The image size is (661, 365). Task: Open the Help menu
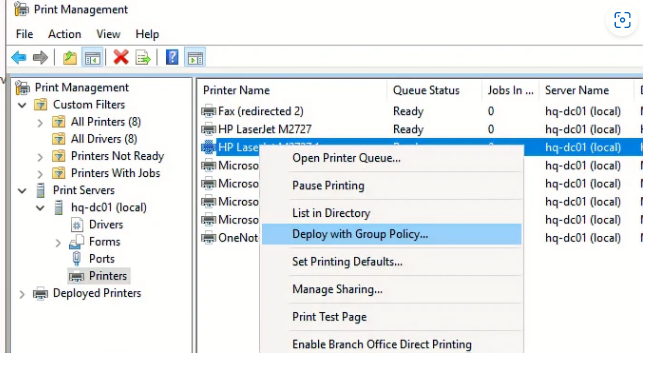click(147, 34)
